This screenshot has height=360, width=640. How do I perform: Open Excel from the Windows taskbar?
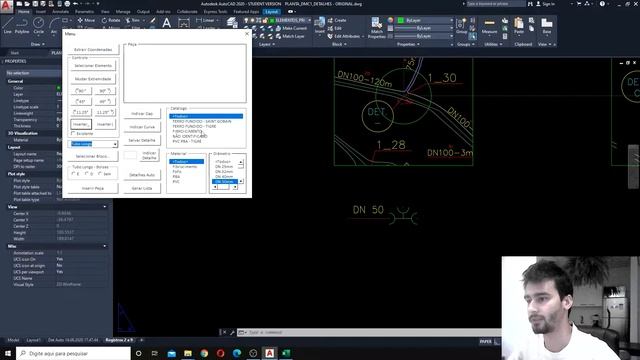pyautogui.click(x=286, y=353)
